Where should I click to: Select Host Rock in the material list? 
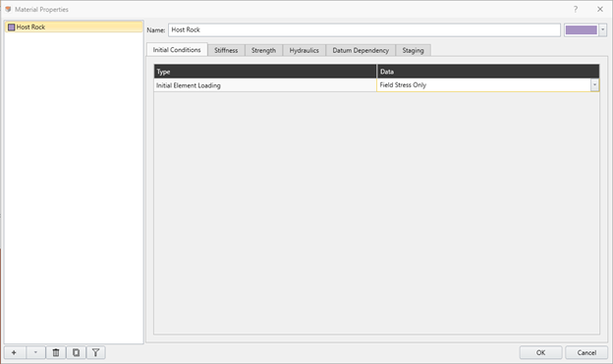[x=74, y=26]
